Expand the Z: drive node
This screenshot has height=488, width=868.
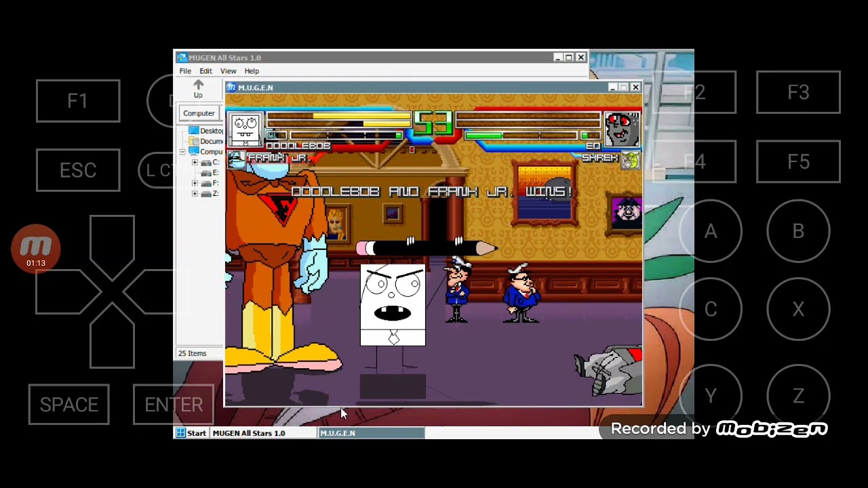195,194
